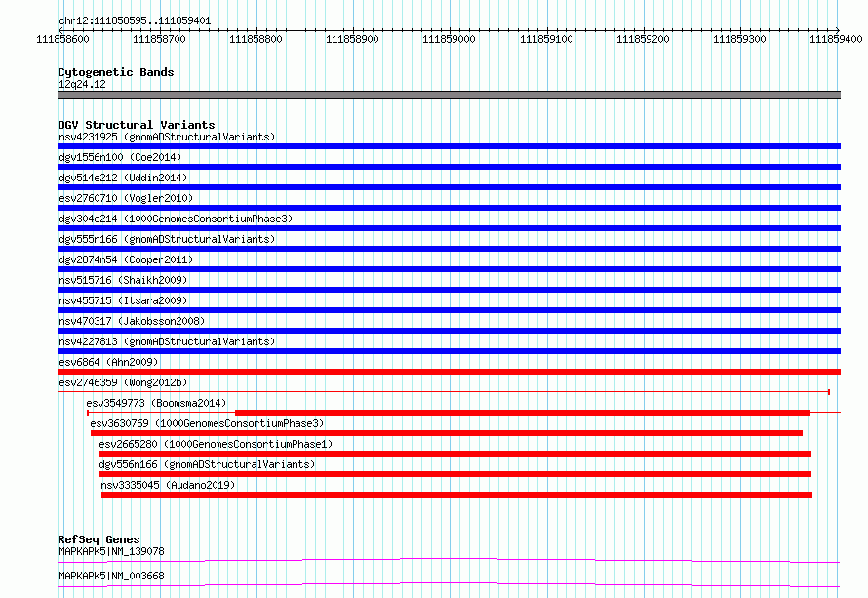Click the blue bar under nsv470317

point(449,331)
